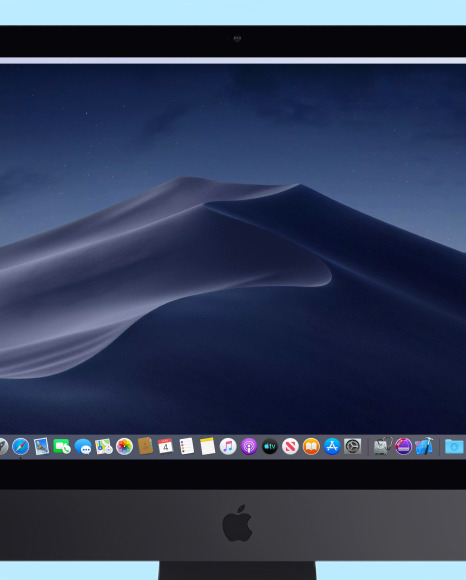Open the Downloads folder stack
The image size is (466, 580).
click(x=454, y=446)
